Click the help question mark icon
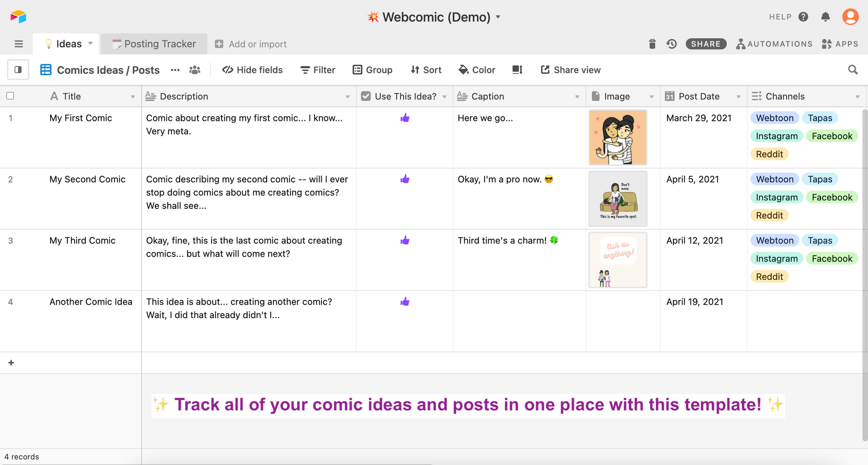Image resolution: width=868 pixels, height=465 pixels. (x=803, y=17)
